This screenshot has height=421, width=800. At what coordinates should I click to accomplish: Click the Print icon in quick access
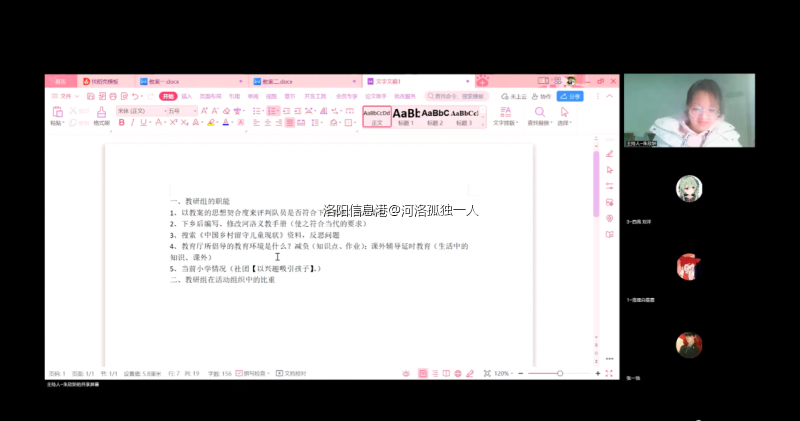point(113,96)
